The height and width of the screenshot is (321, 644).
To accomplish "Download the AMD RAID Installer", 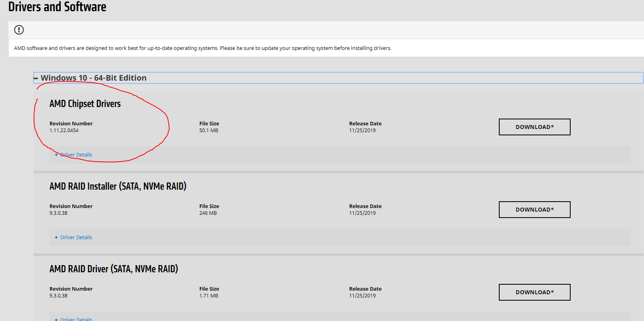I will [534, 210].
